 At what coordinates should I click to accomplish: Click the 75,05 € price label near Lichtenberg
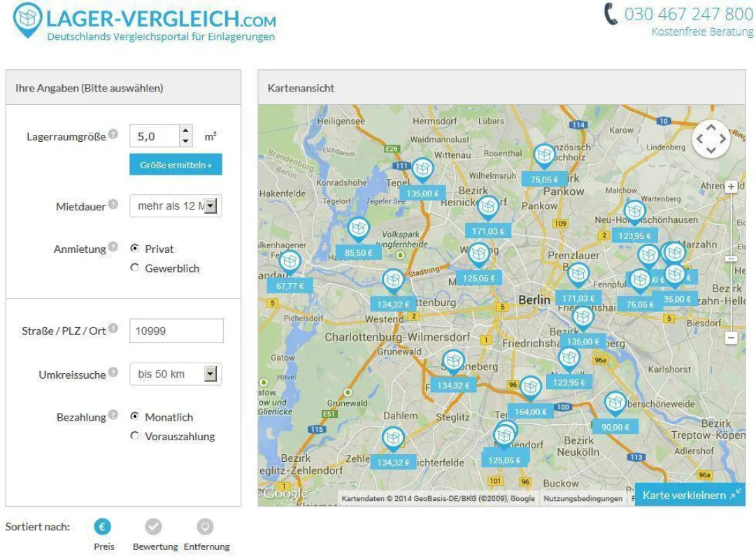(640, 305)
